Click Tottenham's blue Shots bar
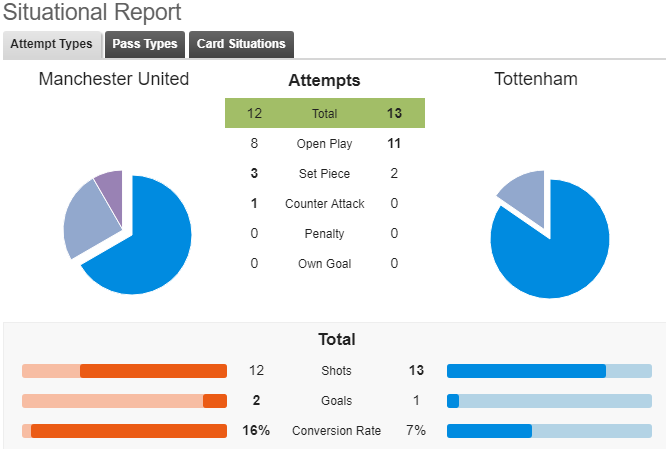Viewport: 666px width, 449px height. [x=526, y=371]
